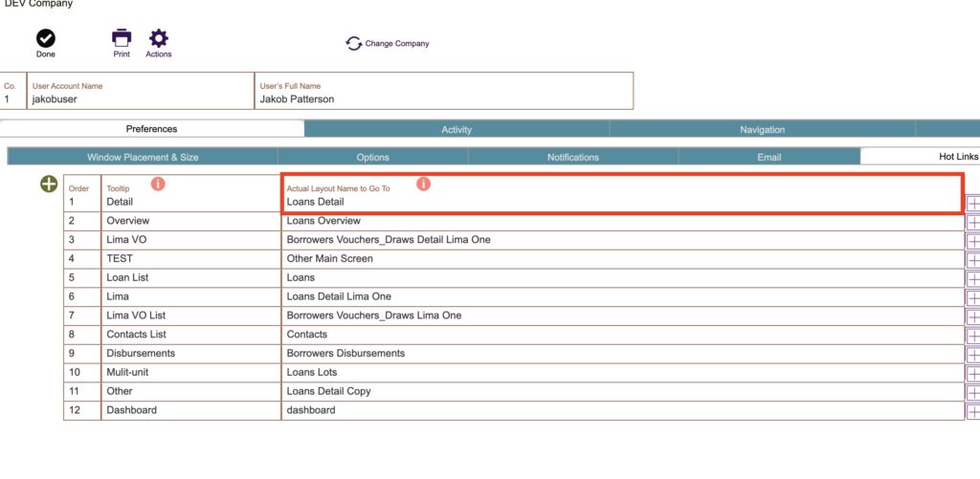
Task: Open Window Placement & Size sub-tab
Action: pyautogui.click(x=143, y=157)
